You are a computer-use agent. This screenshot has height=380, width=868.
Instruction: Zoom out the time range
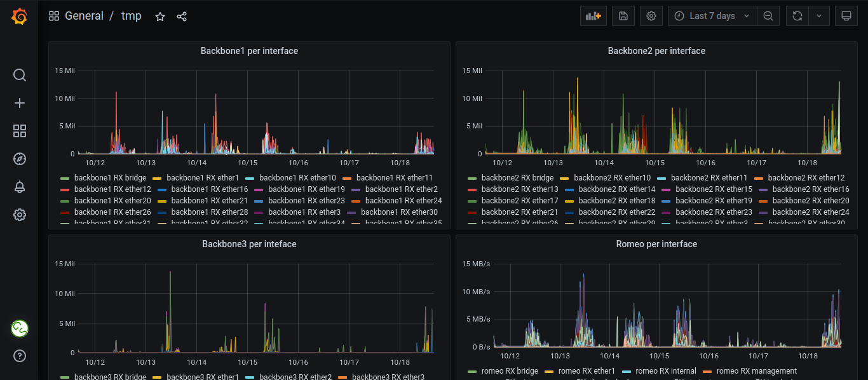(x=768, y=15)
